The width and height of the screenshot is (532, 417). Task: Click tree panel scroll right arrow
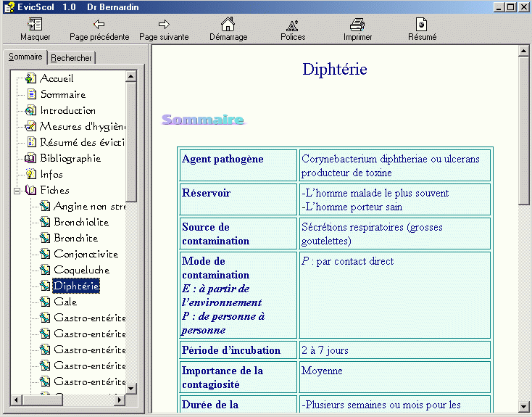[x=120, y=400]
